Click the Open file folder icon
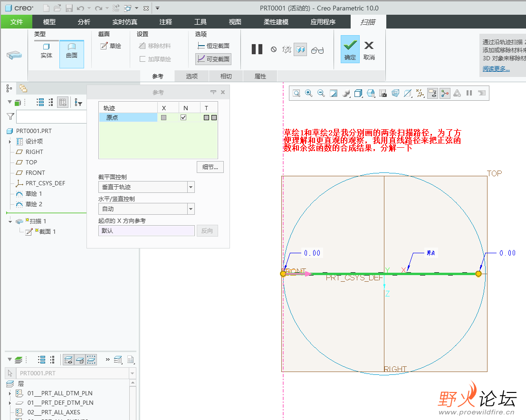This screenshot has height=420, width=526. pos(57,8)
